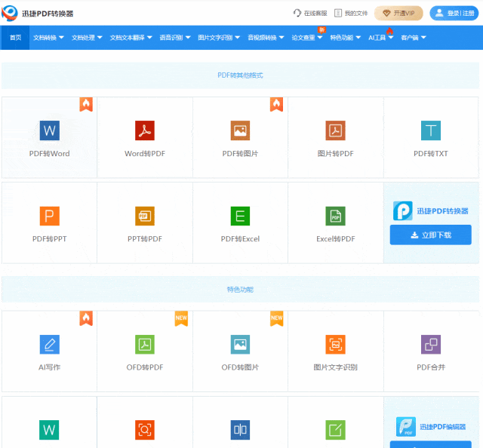This screenshot has width=483, height=448.
Task: Open the PPT转PDF icon
Action: [x=145, y=216]
